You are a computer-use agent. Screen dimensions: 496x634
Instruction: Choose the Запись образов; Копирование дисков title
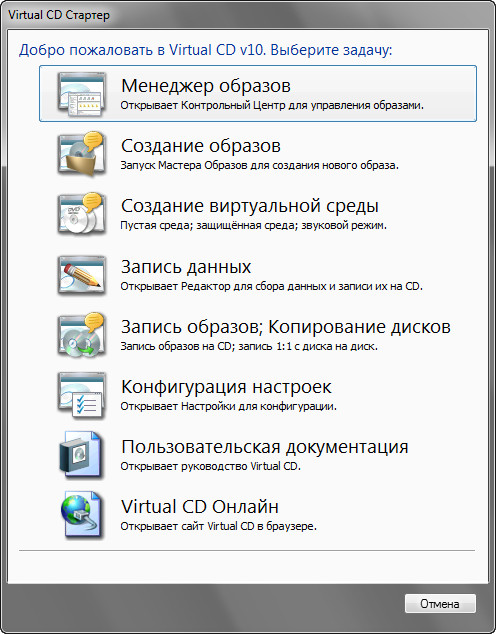286,327
